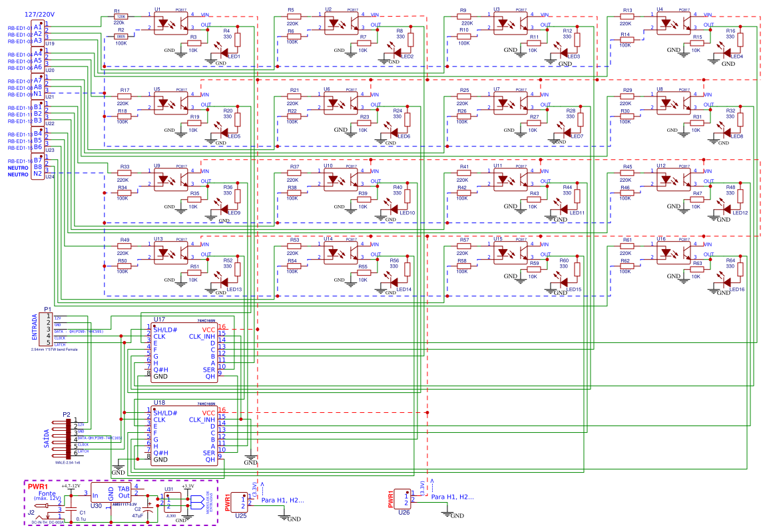Select the U8 optocoupler symbol

674,103
